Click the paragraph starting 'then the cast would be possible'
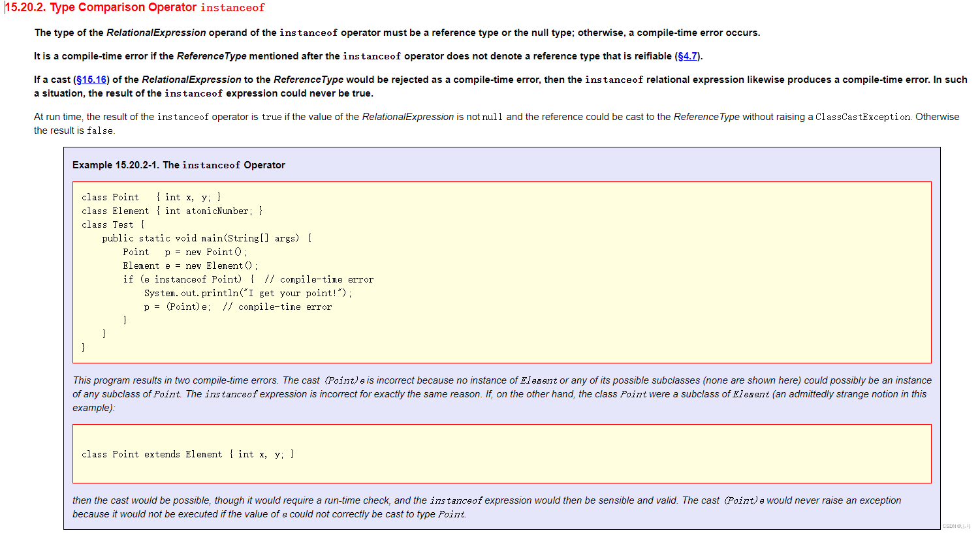The image size is (980, 535). 486,507
